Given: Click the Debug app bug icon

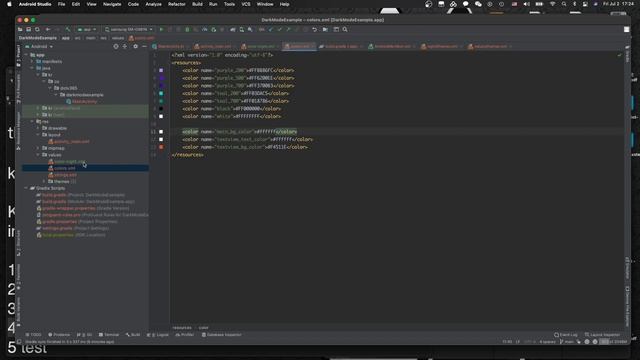Looking at the screenshot, I should 187,29.
